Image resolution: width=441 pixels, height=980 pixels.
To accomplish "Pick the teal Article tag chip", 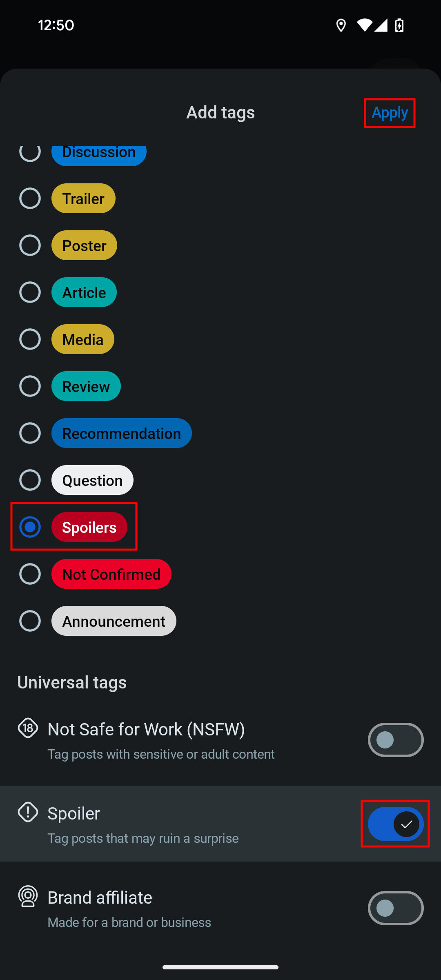I will click(x=84, y=292).
